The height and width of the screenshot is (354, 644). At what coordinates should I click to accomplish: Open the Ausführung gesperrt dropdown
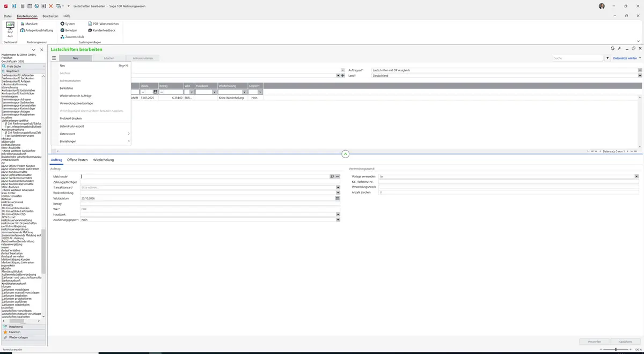coord(338,220)
